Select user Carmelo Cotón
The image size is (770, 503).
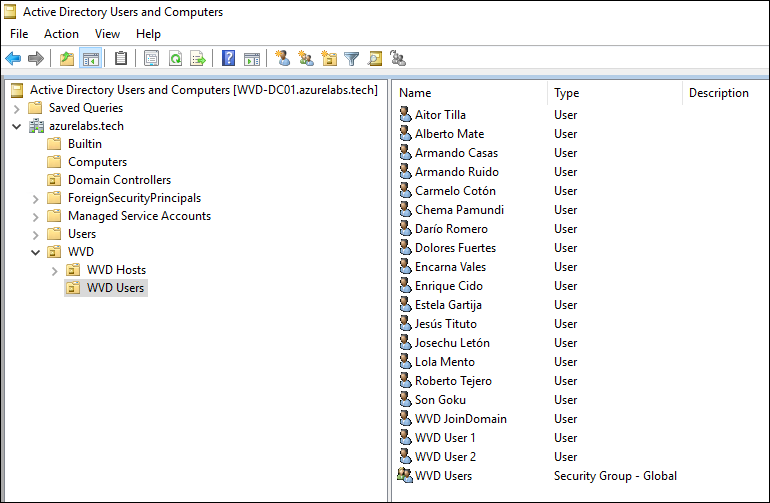tap(455, 191)
